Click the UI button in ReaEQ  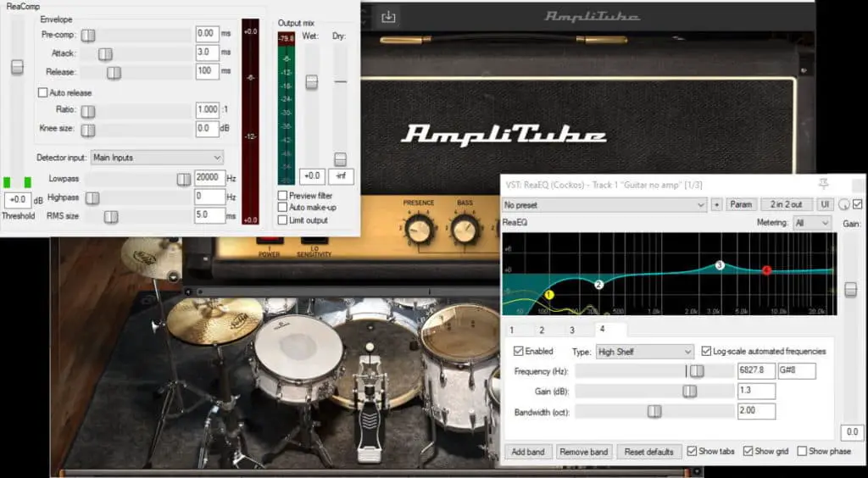pos(825,205)
